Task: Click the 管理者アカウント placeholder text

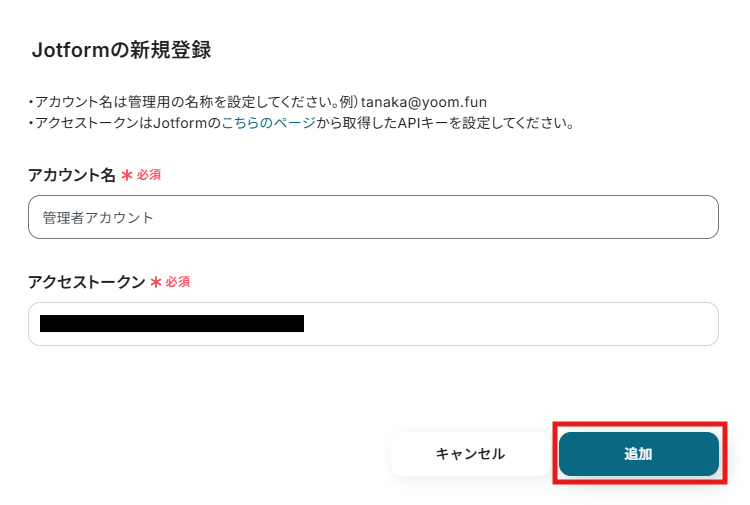Action: coord(98,218)
